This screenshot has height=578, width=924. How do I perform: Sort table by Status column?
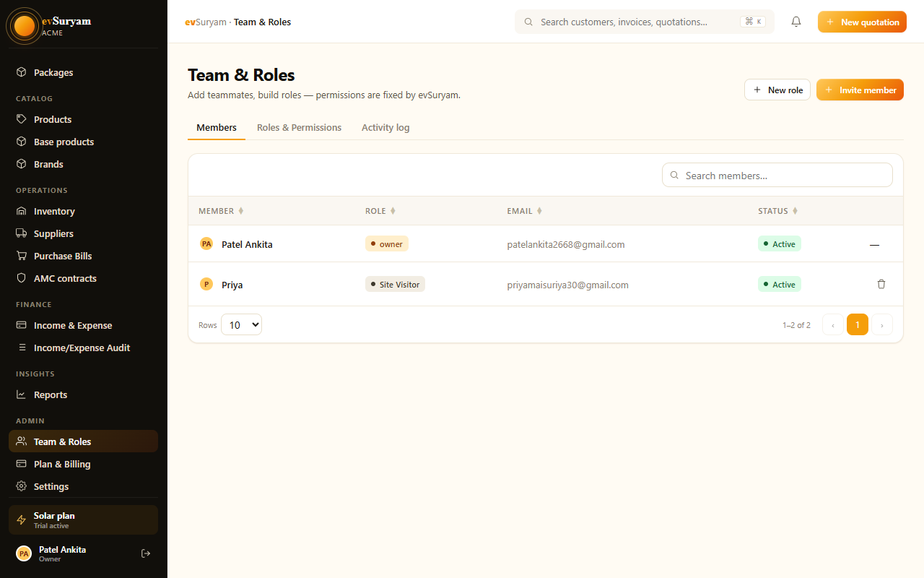[x=777, y=211]
